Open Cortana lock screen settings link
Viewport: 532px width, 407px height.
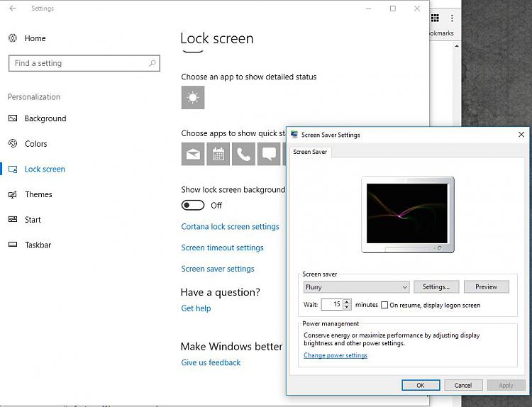click(230, 227)
